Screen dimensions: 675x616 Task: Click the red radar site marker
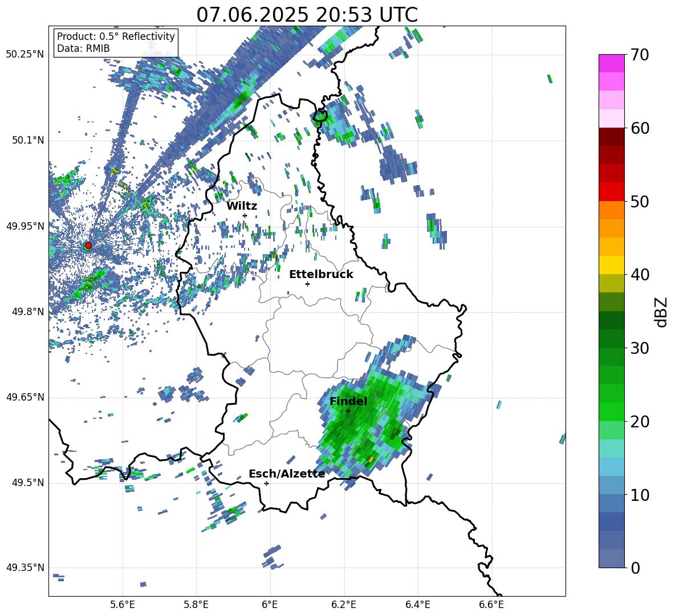click(x=88, y=246)
